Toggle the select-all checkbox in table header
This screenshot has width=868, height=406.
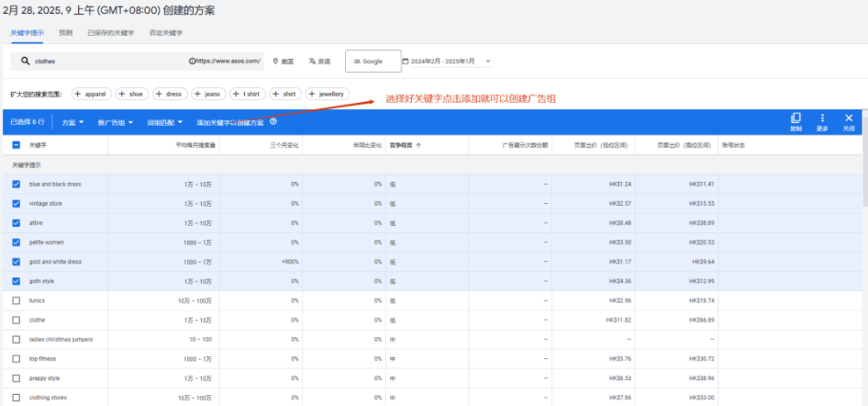click(x=17, y=145)
